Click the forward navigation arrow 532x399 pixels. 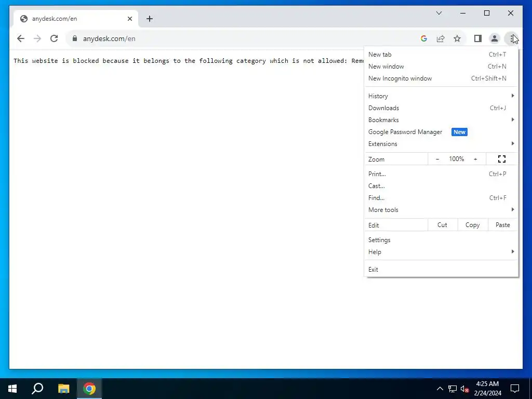(37, 38)
